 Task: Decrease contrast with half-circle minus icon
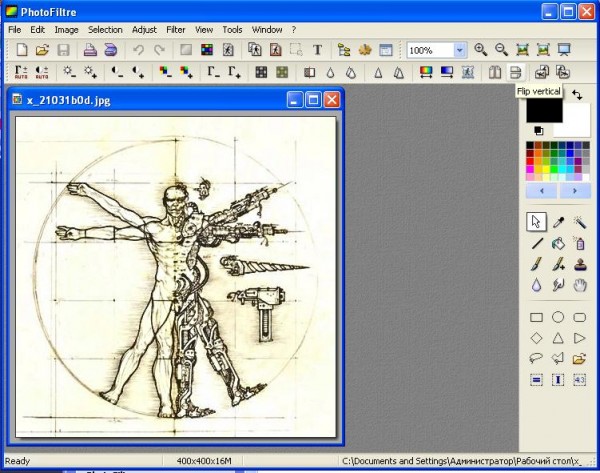[117, 72]
